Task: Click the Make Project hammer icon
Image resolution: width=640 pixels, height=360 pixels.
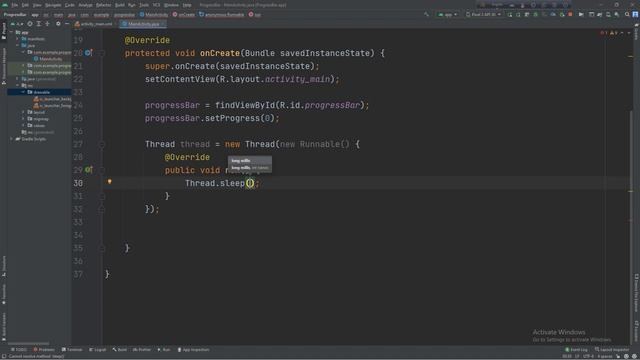Action: point(427,14)
